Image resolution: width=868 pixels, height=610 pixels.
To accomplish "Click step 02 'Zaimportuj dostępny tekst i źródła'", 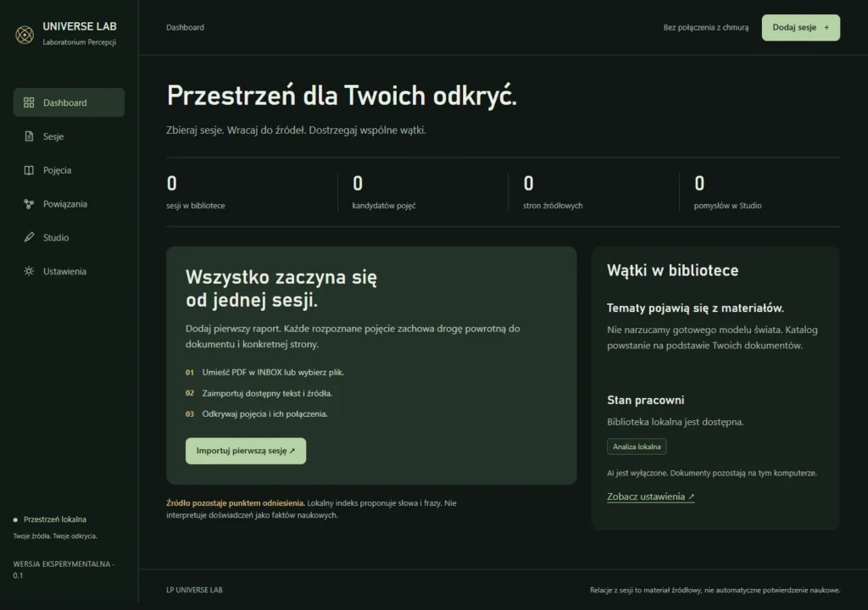I will click(259, 394).
